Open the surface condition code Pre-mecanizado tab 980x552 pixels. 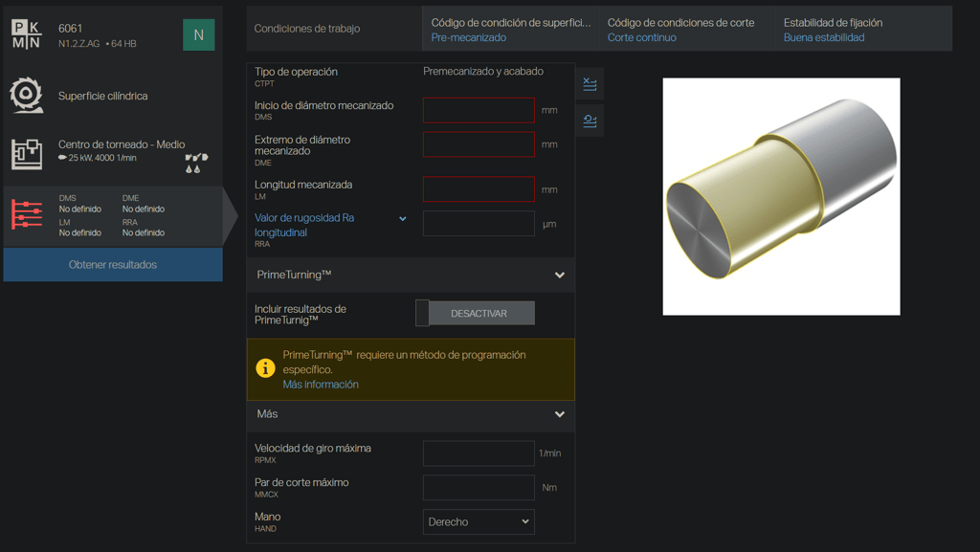click(511, 30)
